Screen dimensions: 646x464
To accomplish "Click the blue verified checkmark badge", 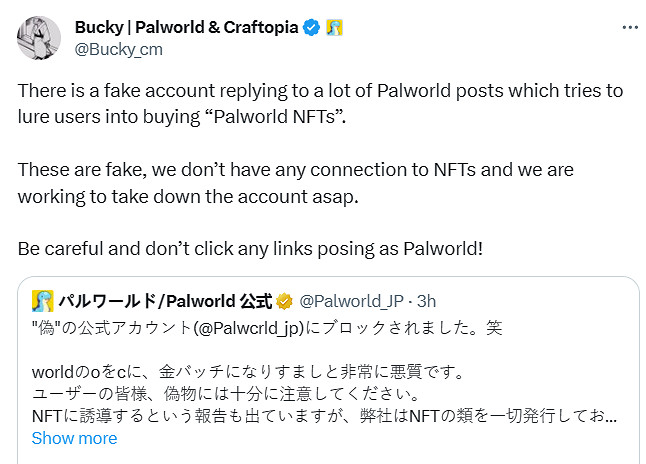I will (x=312, y=28).
